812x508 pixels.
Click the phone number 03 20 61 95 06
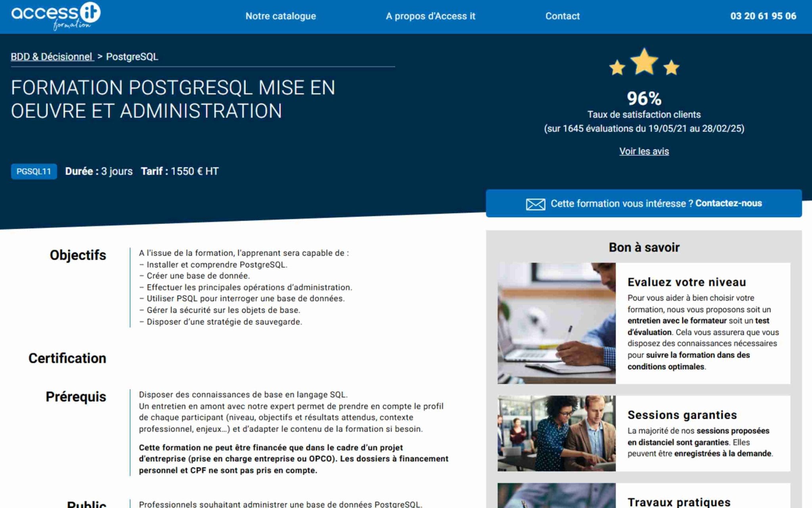[763, 16]
